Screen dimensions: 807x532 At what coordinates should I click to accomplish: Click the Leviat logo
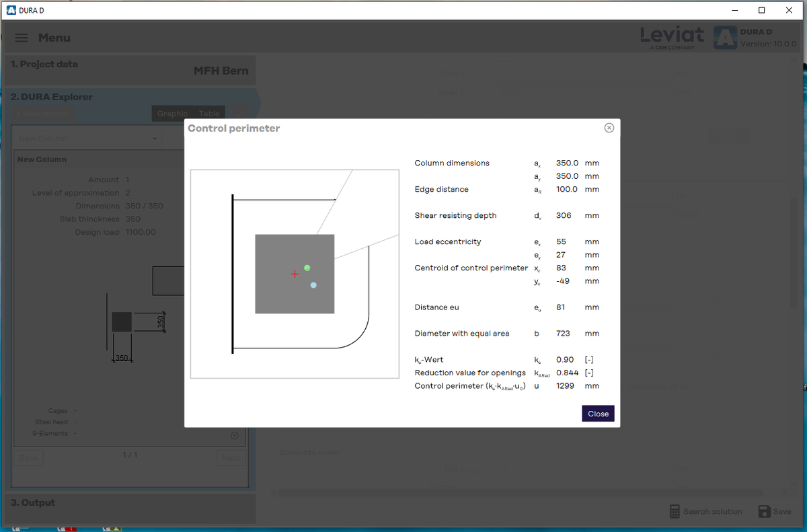pos(672,36)
